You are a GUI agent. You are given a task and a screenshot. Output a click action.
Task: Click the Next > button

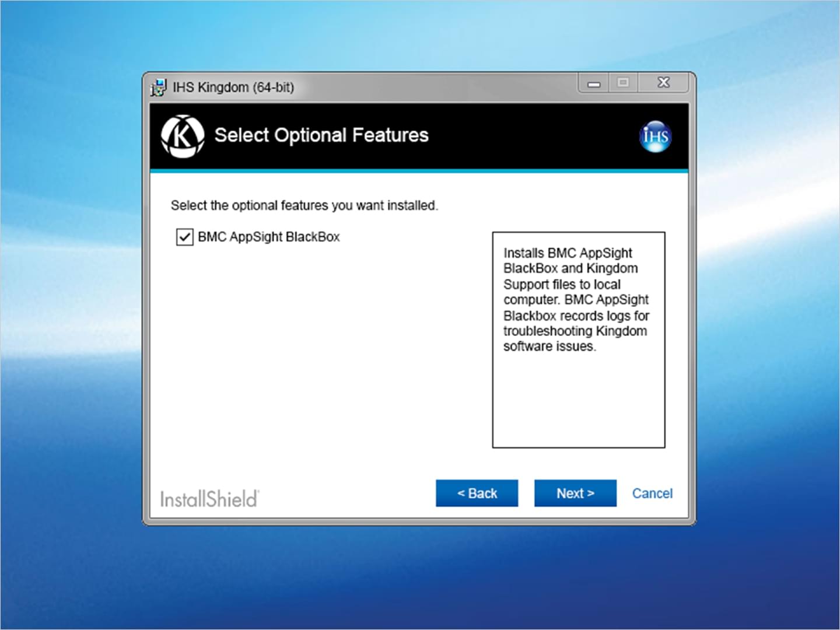pyautogui.click(x=575, y=494)
